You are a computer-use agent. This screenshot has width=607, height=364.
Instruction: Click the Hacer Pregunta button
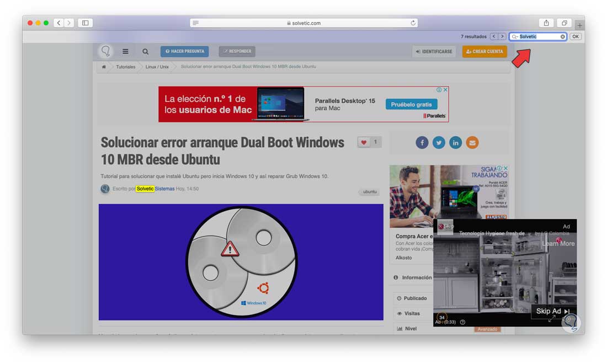tap(185, 51)
